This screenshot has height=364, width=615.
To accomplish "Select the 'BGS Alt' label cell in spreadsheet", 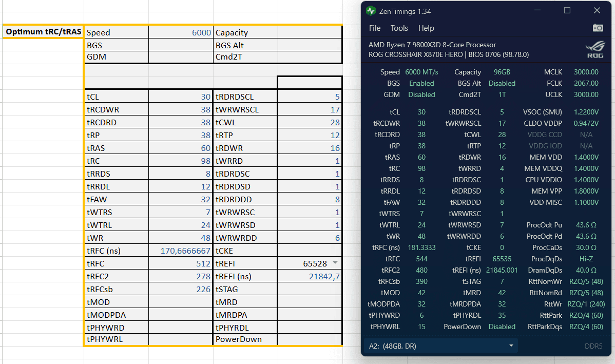I will pyautogui.click(x=245, y=45).
